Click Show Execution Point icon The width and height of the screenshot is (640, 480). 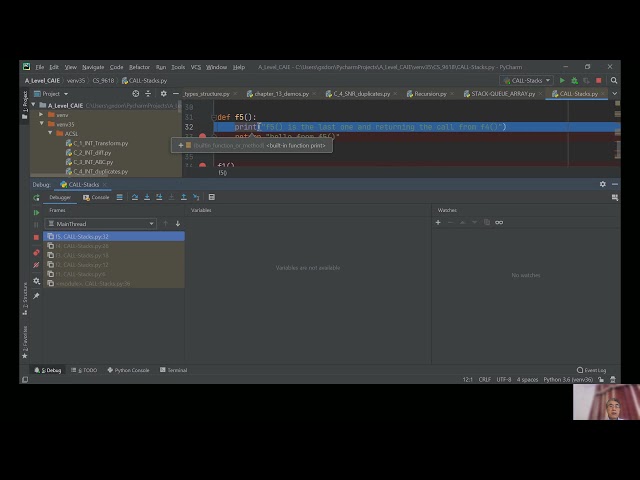pos(120,197)
